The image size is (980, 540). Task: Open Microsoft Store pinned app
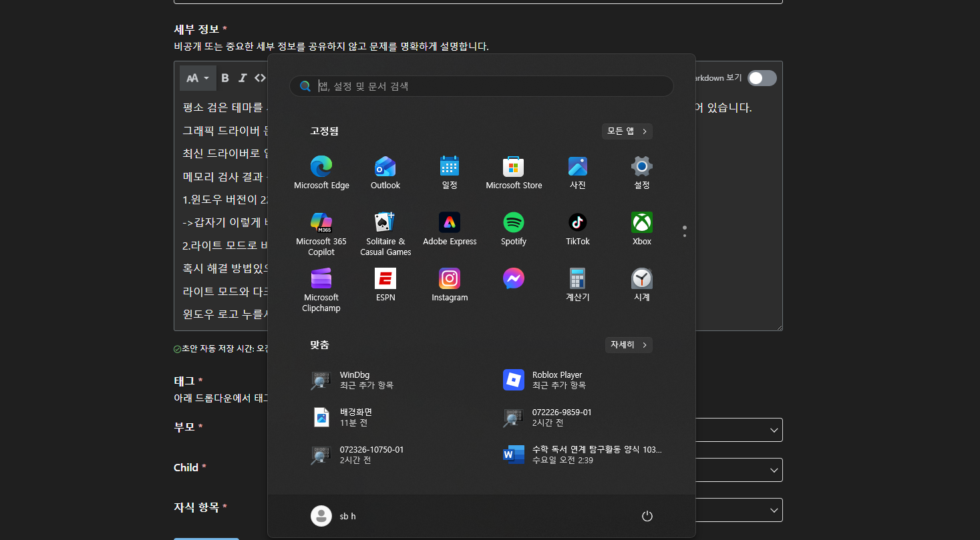pos(514,173)
